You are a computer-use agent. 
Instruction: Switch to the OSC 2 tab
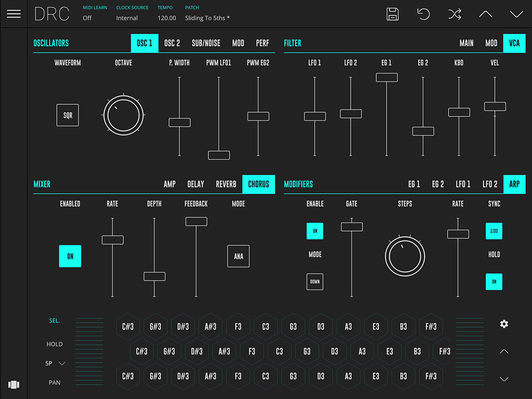(x=172, y=43)
